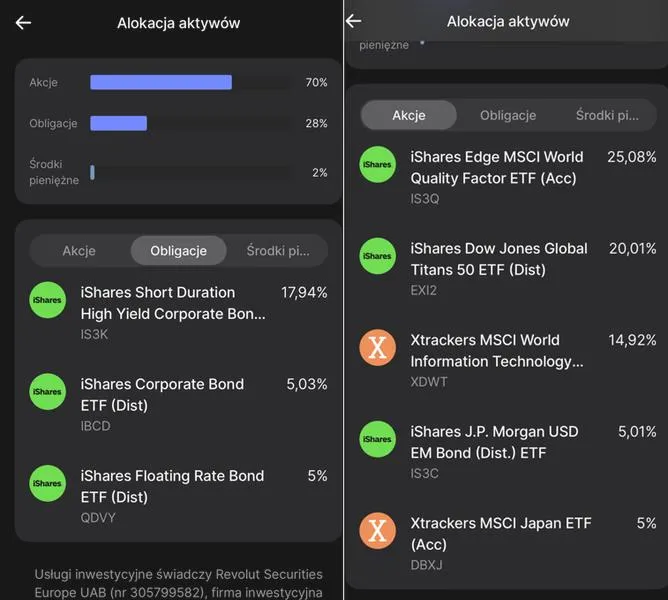Tap Xtrackers logo beside MSCI World Information Technology
Image resolution: width=668 pixels, height=600 pixels.
pos(377,348)
